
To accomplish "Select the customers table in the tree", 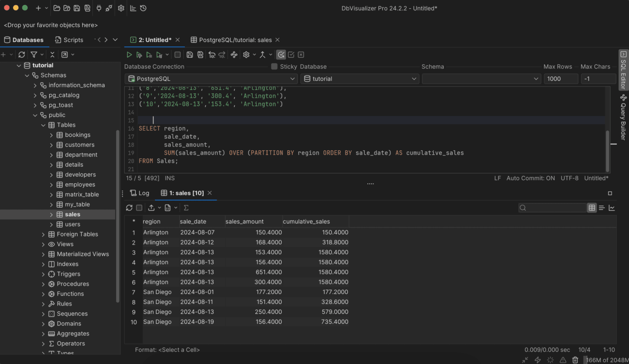I will [x=79, y=145].
